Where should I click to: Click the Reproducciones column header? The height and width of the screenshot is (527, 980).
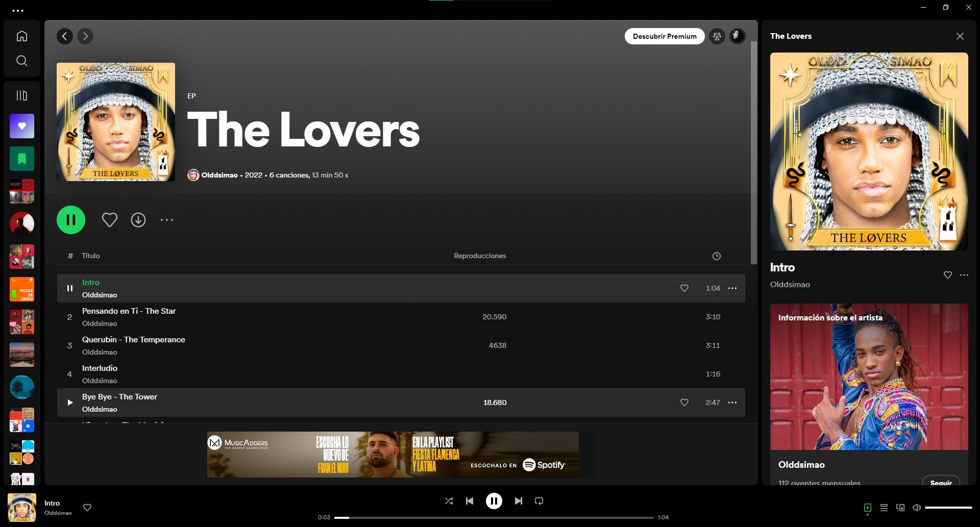click(x=480, y=256)
